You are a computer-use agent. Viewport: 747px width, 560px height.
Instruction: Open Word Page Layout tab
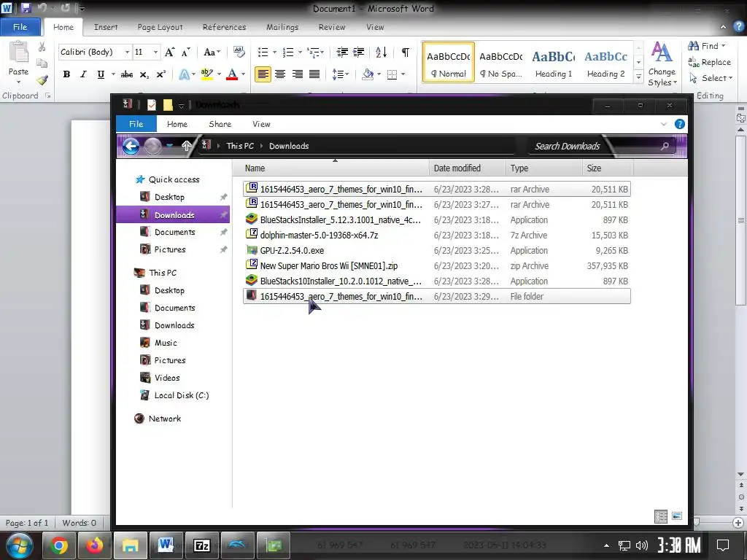[160, 27]
